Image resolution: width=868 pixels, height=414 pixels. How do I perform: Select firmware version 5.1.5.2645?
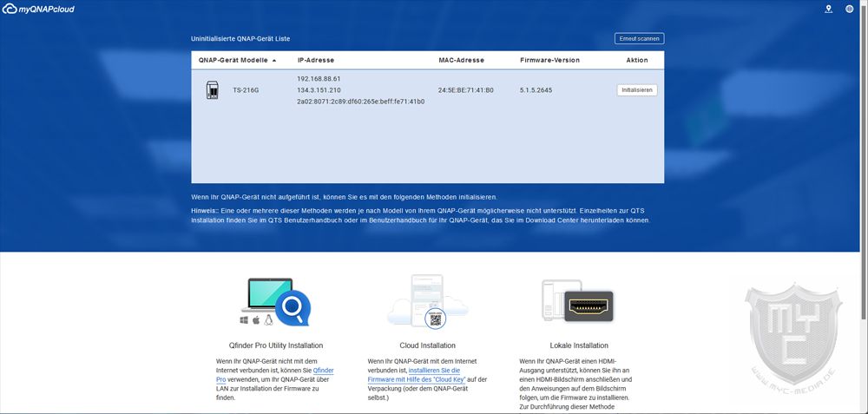(x=536, y=90)
